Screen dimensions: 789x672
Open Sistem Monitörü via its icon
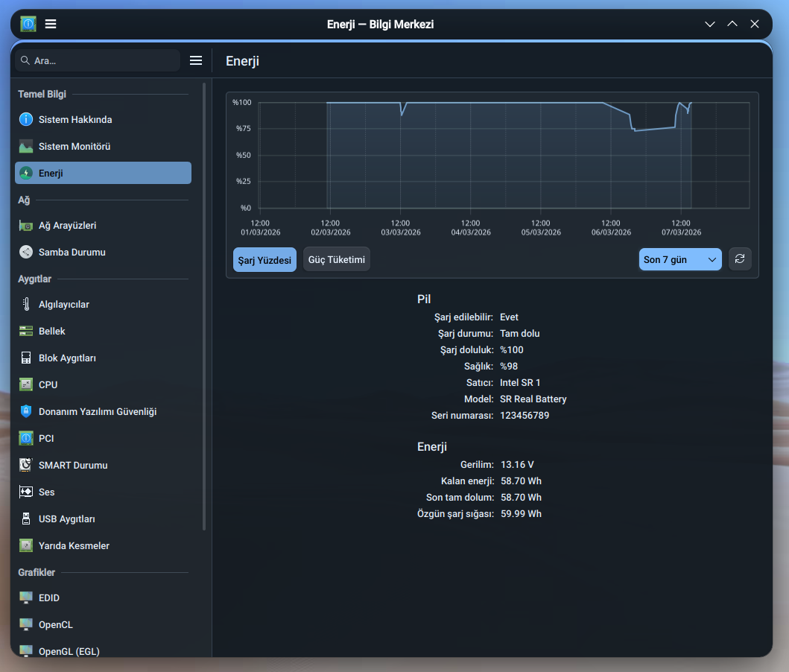point(26,147)
